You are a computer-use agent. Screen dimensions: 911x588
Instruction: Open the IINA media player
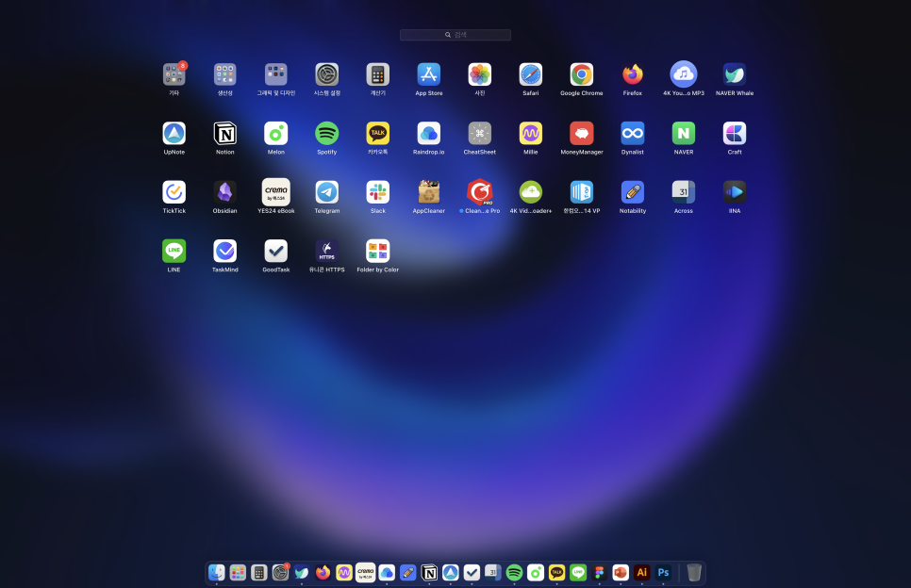tap(735, 192)
